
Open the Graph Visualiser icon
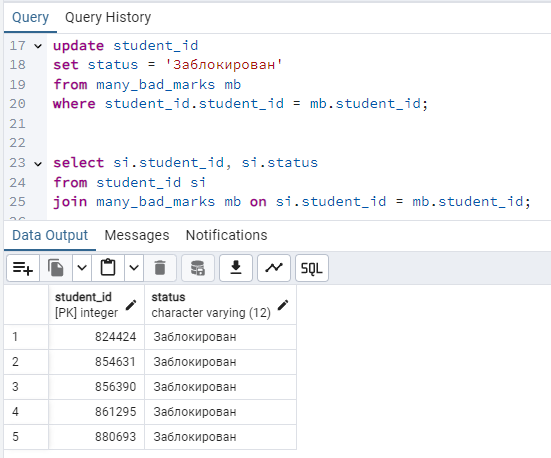[x=274, y=268]
